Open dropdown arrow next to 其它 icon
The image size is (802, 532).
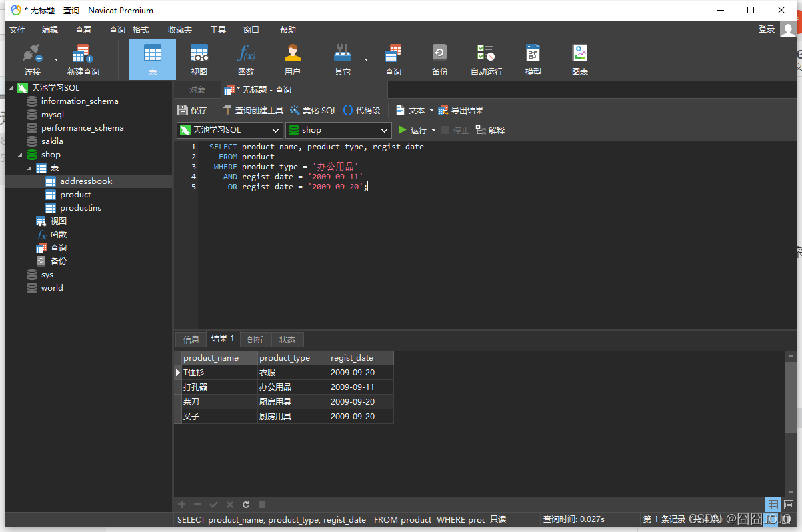tap(366, 59)
